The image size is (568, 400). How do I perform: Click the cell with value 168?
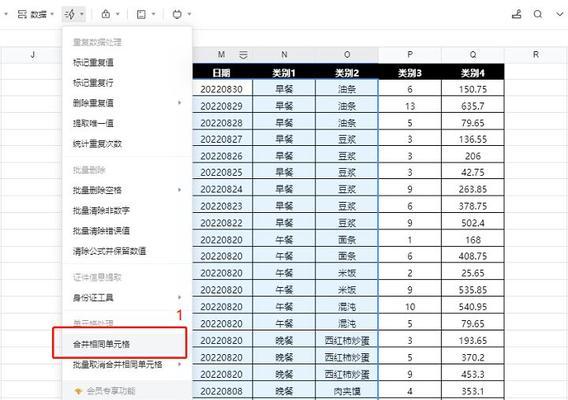click(473, 239)
